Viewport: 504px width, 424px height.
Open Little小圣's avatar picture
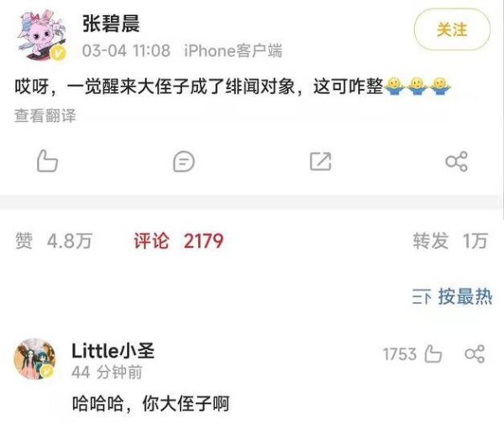pos(34,359)
